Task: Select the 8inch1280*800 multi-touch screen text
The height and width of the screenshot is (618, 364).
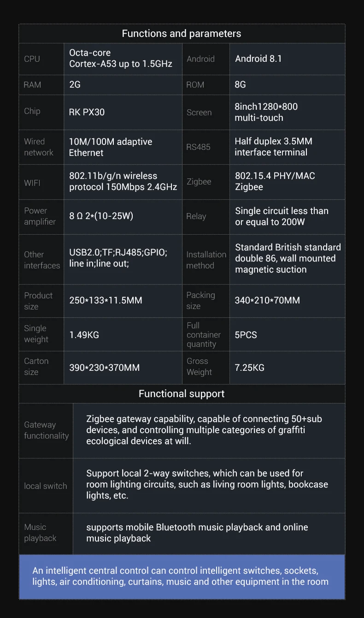Action: 266,112
